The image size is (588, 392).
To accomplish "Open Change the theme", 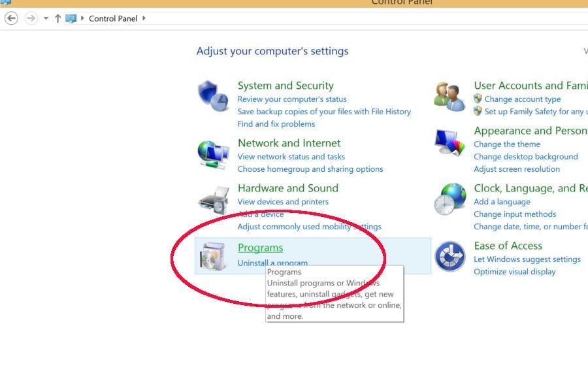I will pyautogui.click(x=507, y=144).
